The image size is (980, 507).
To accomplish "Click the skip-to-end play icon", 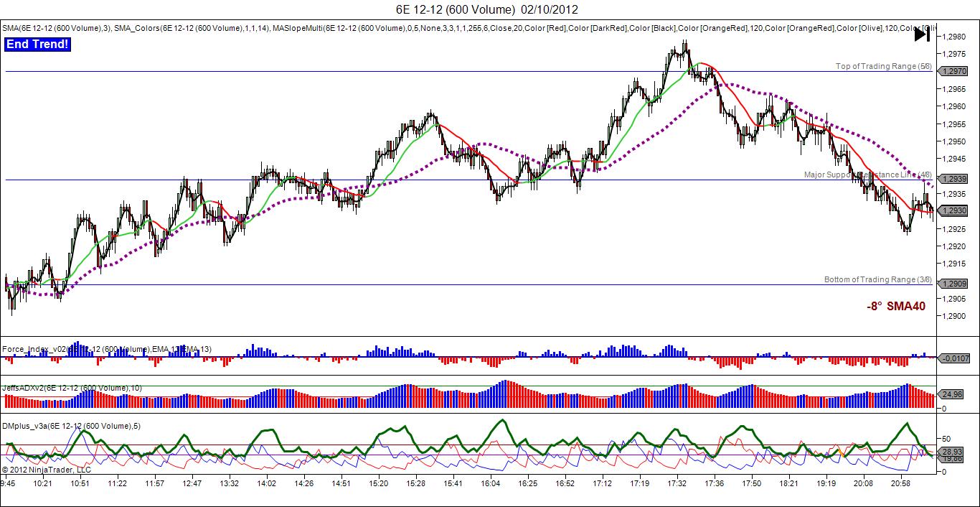I will coord(922,34).
